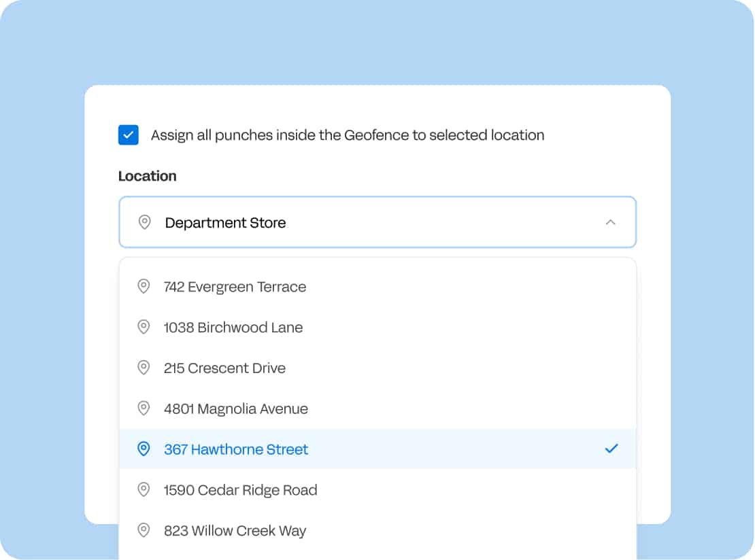Viewport: 755px width, 560px height.
Task: Click pin icon beside 1038 Birchwood Lane
Action: pos(144,328)
